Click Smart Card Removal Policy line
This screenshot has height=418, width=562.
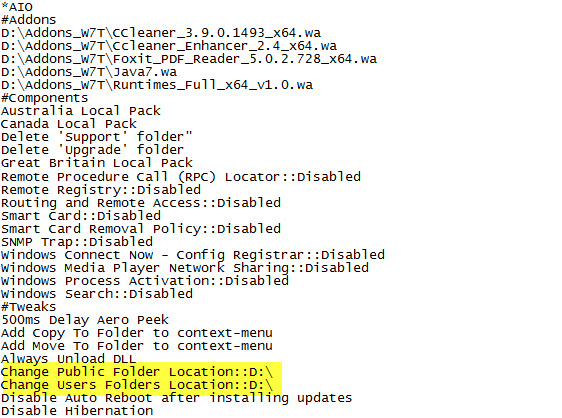[141, 229]
